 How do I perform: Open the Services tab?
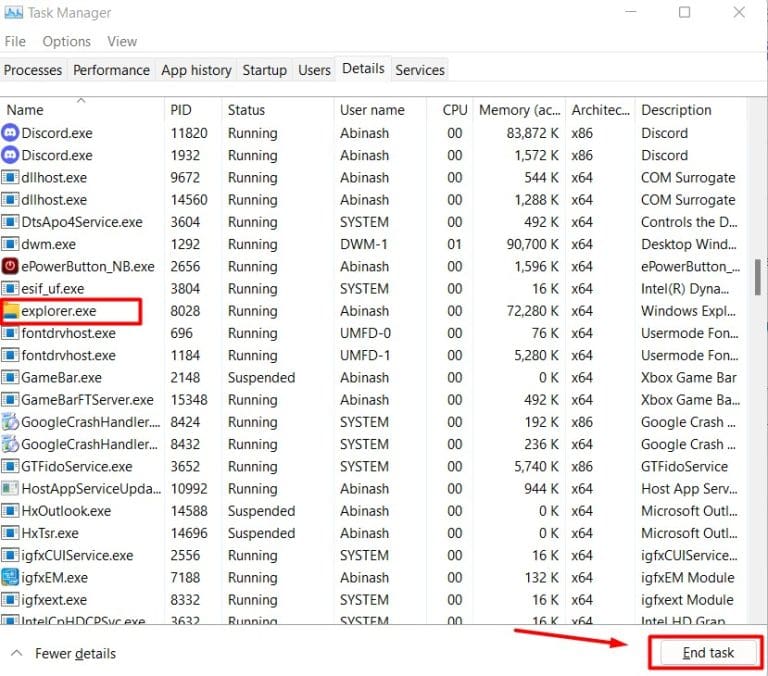[420, 70]
